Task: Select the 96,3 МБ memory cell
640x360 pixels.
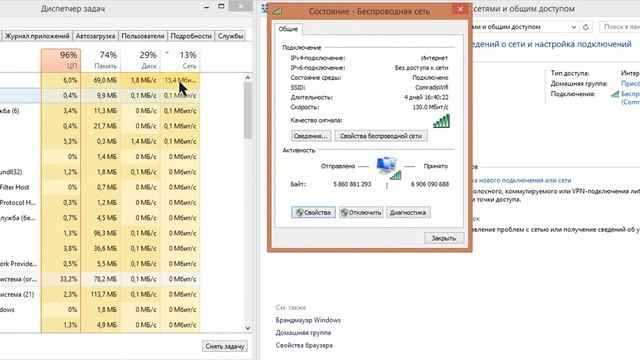Action: pos(101,233)
